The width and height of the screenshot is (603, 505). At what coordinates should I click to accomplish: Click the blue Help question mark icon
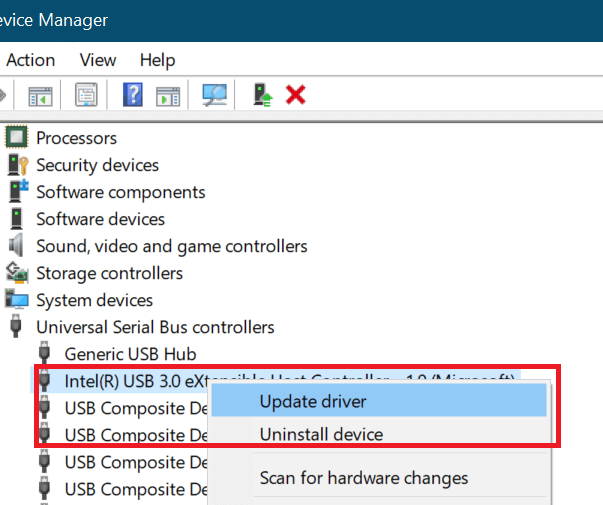coord(133,94)
